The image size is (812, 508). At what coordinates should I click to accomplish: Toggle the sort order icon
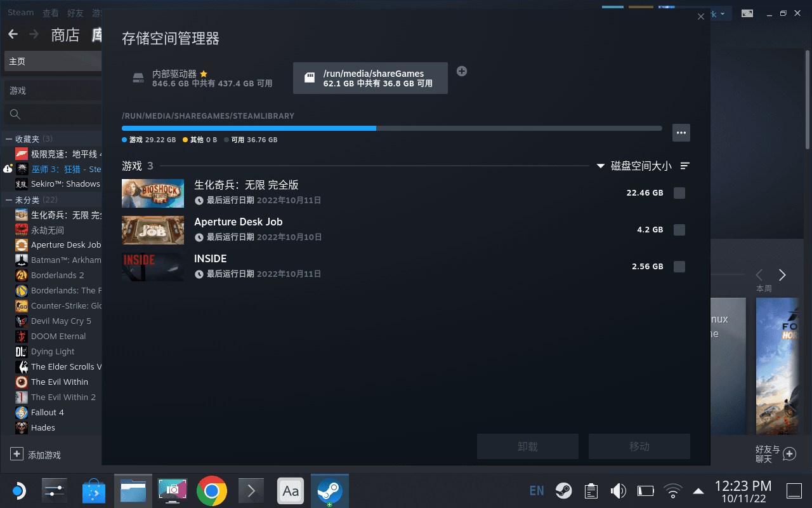(x=685, y=166)
